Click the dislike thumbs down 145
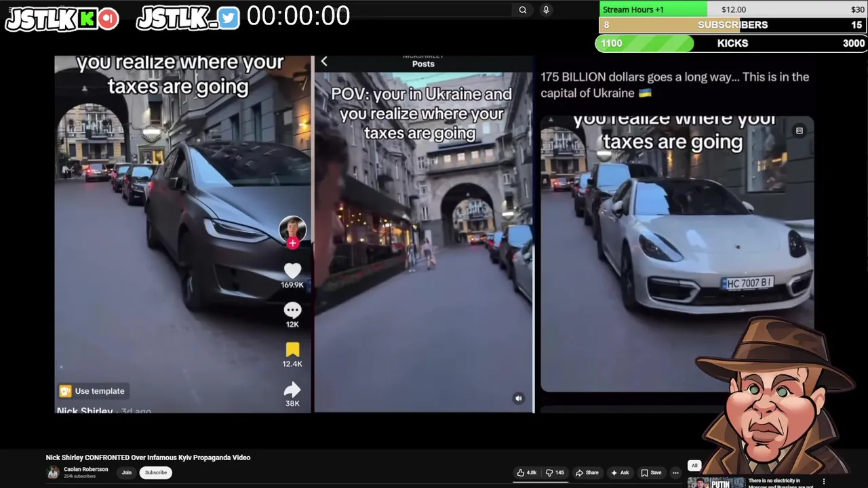Viewport: 868px width, 488px height. (555, 472)
